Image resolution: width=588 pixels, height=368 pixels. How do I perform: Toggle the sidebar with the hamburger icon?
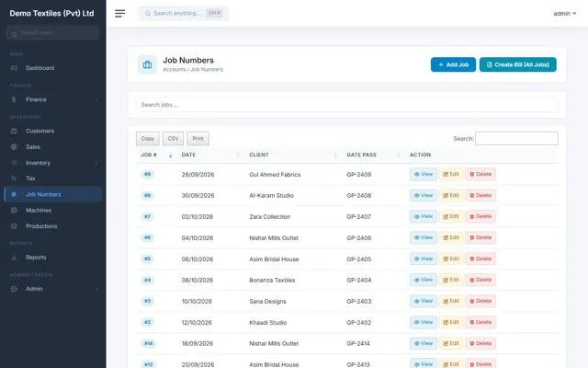point(120,14)
